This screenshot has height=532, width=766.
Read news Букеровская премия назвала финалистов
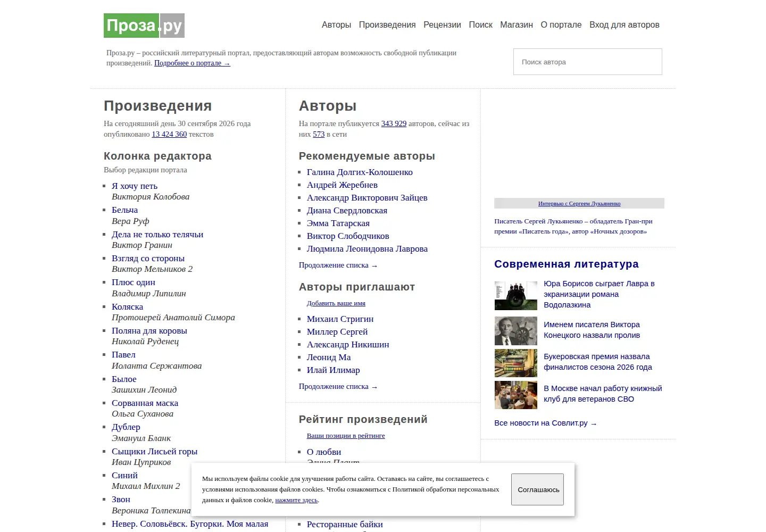pos(598,362)
